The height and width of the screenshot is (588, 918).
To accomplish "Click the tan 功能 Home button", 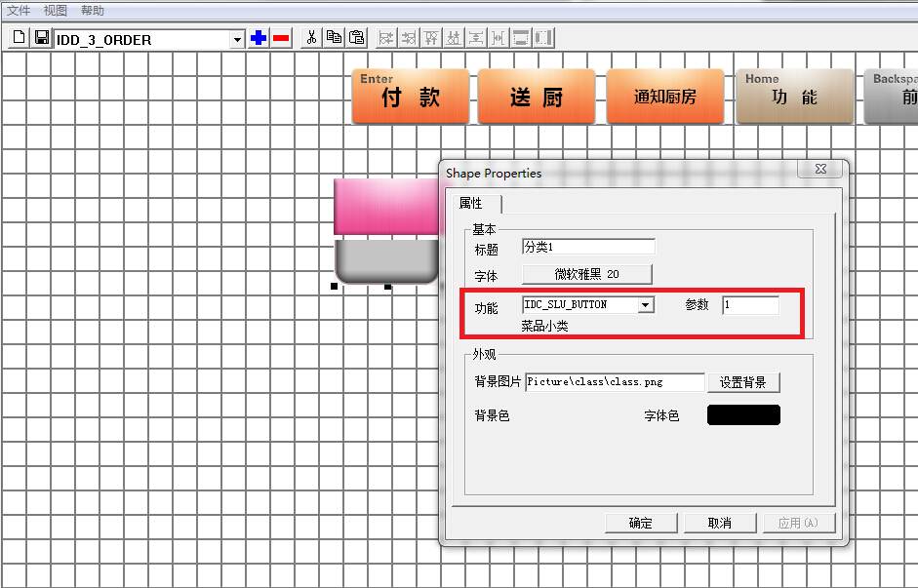I will 794,97.
